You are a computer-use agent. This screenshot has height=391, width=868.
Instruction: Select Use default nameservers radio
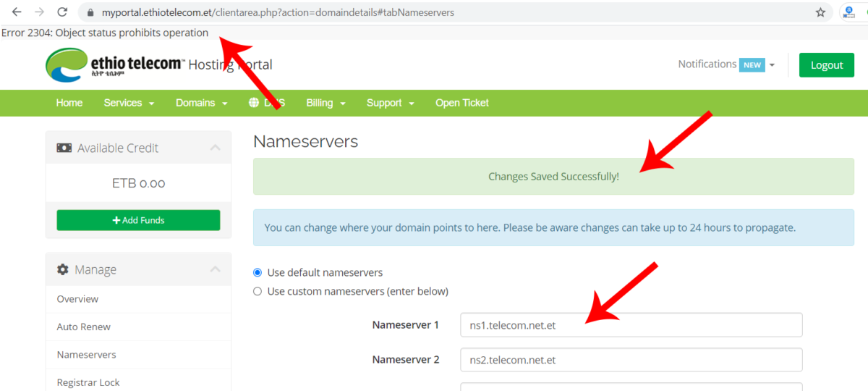(258, 273)
